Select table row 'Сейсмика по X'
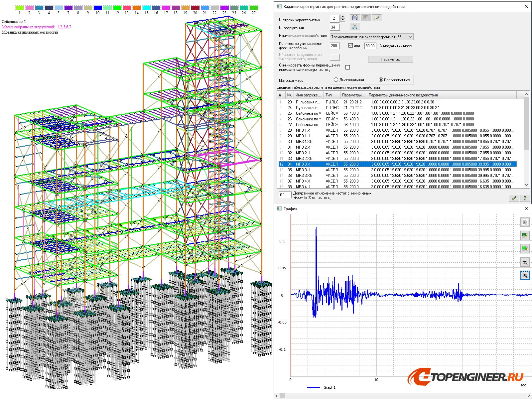 [x=308, y=113]
